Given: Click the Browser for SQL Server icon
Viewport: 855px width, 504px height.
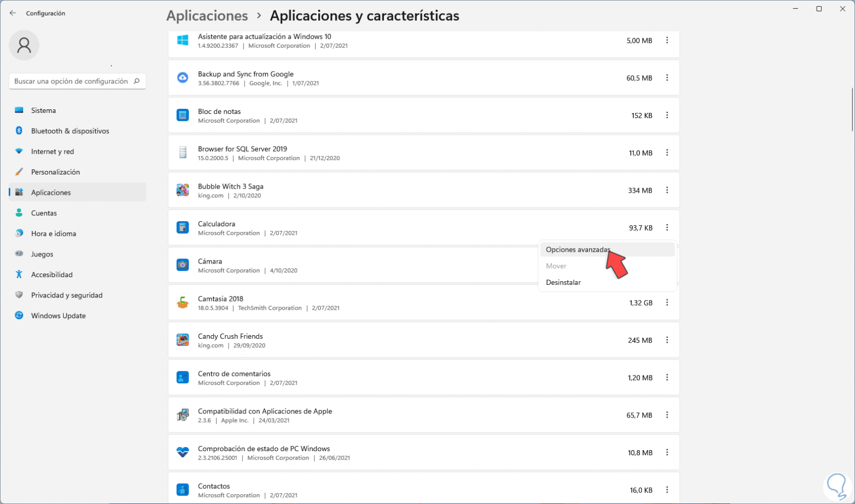Looking at the screenshot, I should [182, 152].
